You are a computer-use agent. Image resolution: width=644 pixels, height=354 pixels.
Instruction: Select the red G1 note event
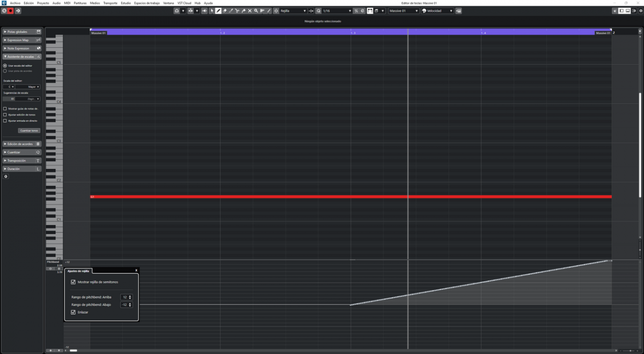click(350, 197)
